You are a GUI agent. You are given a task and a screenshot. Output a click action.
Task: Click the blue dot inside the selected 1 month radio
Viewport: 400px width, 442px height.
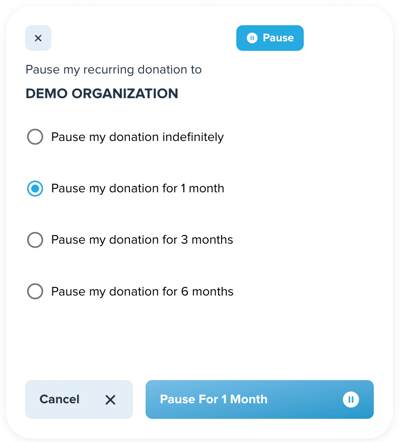(35, 188)
